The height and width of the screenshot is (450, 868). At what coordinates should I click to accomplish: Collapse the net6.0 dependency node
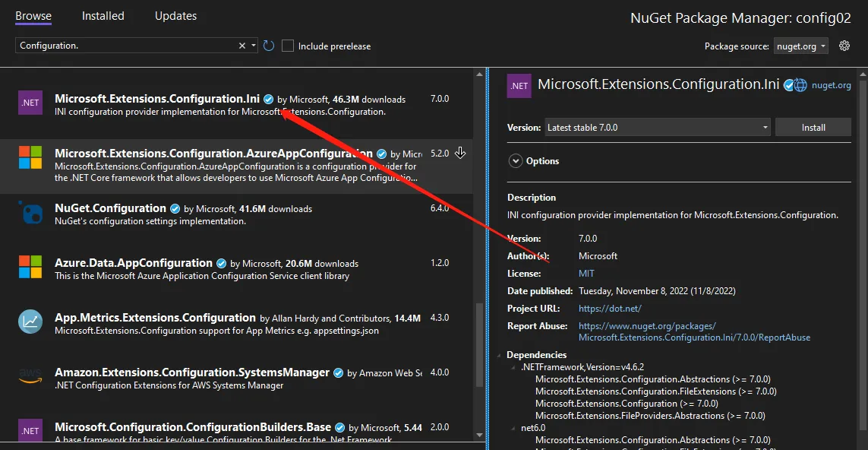[514, 428]
